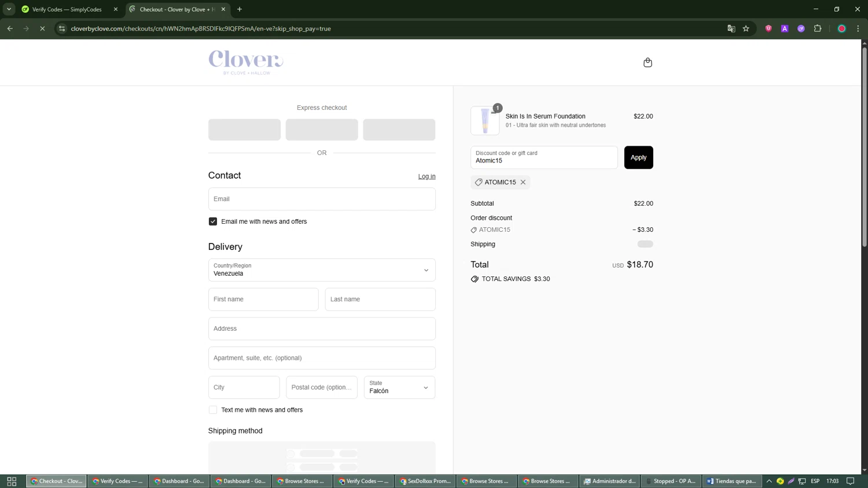The width and height of the screenshot is (868, 488).
Task: Click the forward navigation arrow
Action: [x=26, y=28]
